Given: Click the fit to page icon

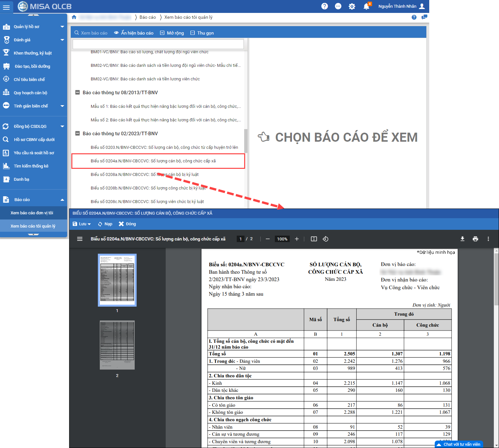Looking at the screenshot, I should [x=314, y=239].
